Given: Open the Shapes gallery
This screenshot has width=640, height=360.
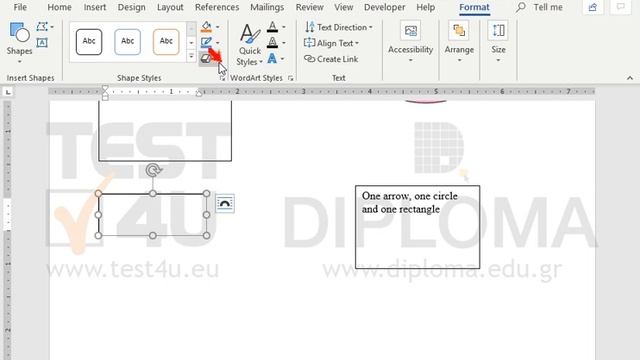Looking at the screenshot, I should (19, 43).
